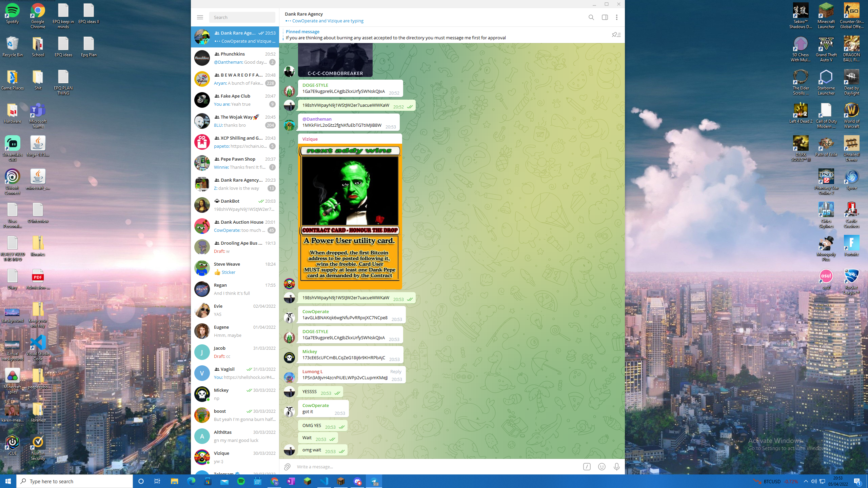Open the Pepe Pawn Shop chat
Screen dimensions: 868x488
click(x=235, y=163)
